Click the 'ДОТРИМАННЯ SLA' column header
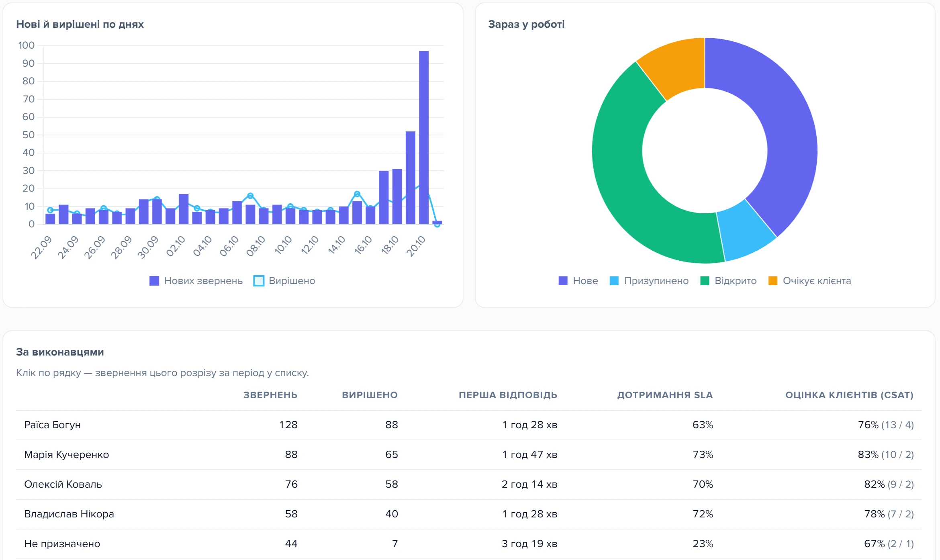Screen dimensions: 940x560 tap(665, 395)
